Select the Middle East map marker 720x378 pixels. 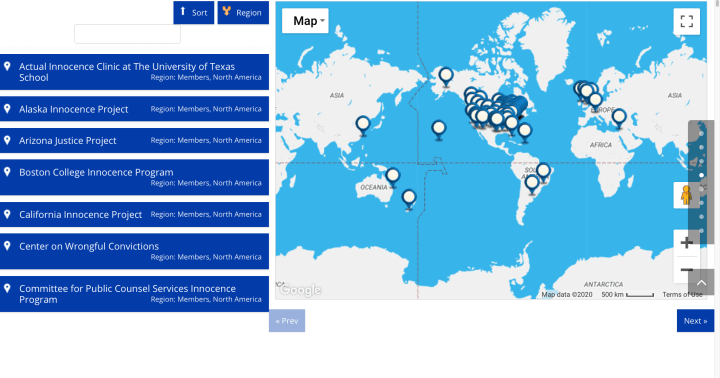point(619,118)
